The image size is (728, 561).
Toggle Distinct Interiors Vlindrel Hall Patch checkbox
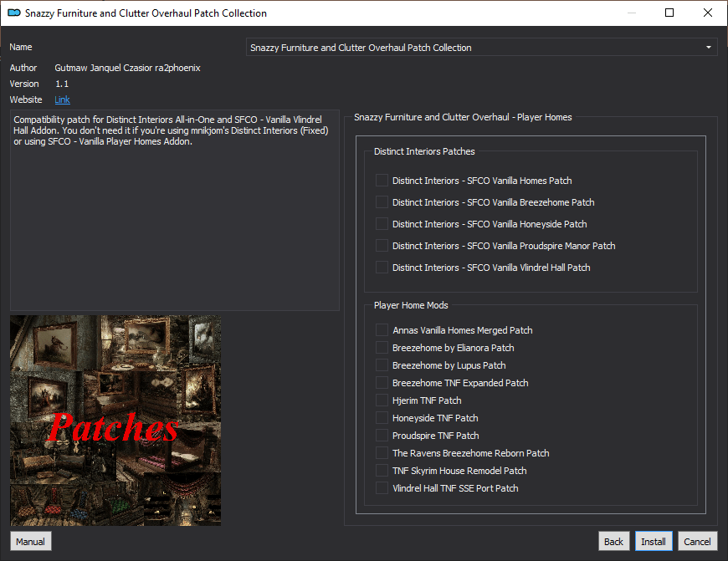(382, 268)
